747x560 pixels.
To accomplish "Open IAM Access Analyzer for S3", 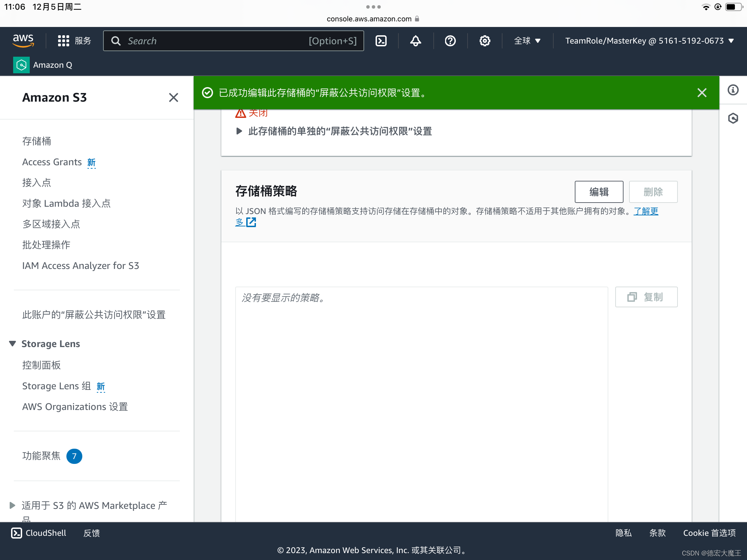I will (81, 265).
